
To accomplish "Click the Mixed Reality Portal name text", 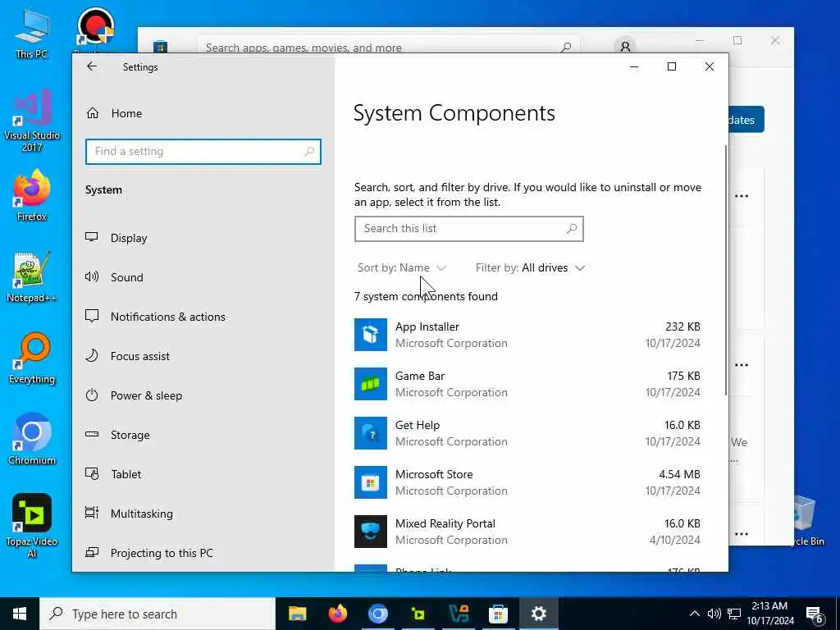I will click(x=445, y=524).
